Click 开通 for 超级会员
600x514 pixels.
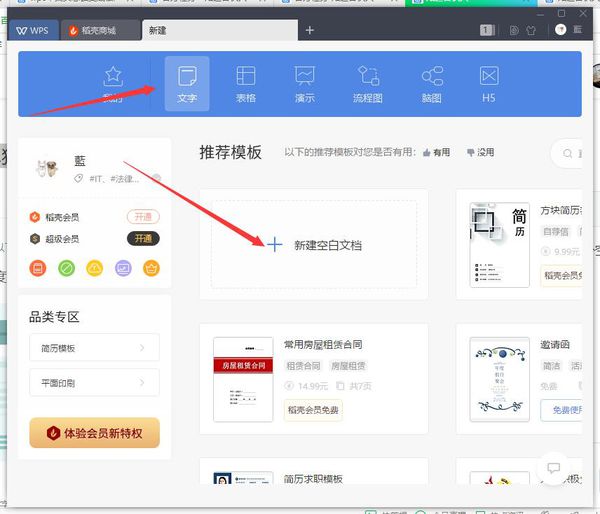[143, 239]
